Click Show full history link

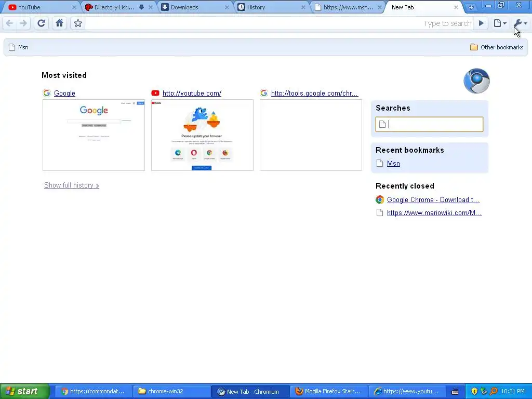tap(72, 185)
